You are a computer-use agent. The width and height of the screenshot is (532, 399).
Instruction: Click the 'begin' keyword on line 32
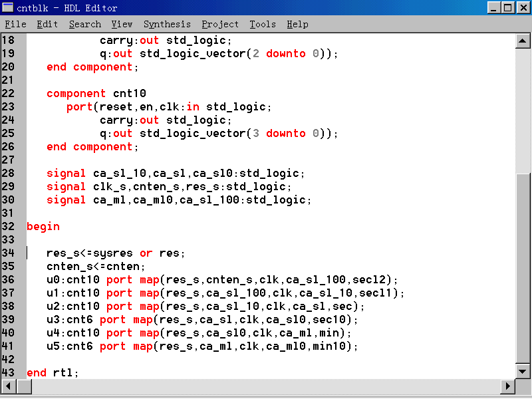[43, 227]
